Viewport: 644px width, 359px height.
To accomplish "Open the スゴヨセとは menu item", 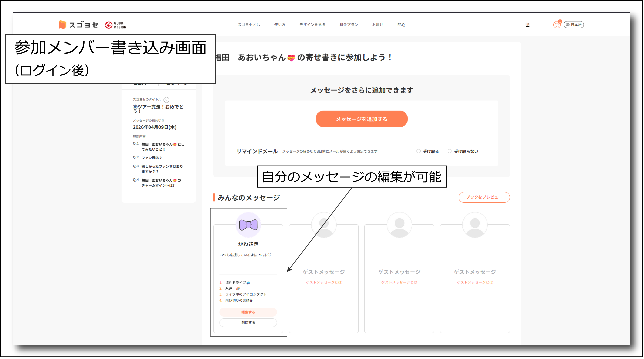I will [249, 25].
